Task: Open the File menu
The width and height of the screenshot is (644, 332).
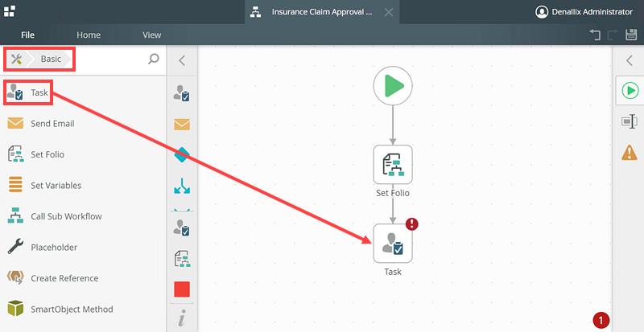Action: (27, 35)
